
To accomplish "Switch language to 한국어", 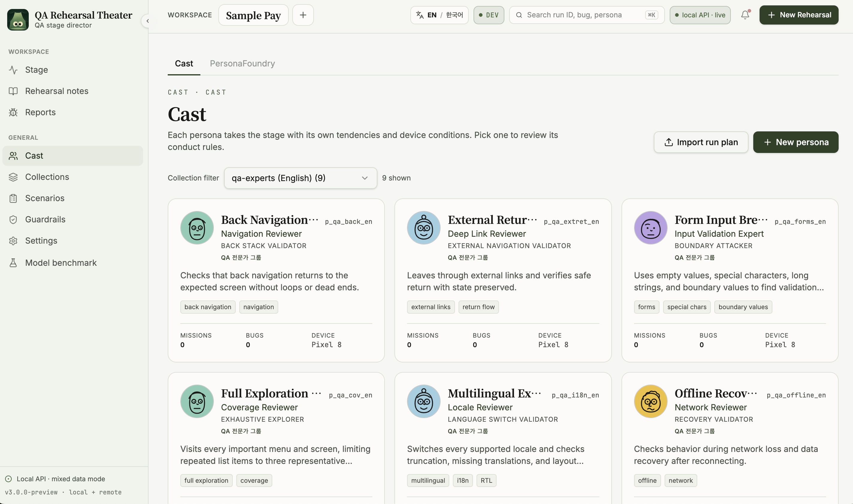I will pyautogui.click(x=454, y=15).
